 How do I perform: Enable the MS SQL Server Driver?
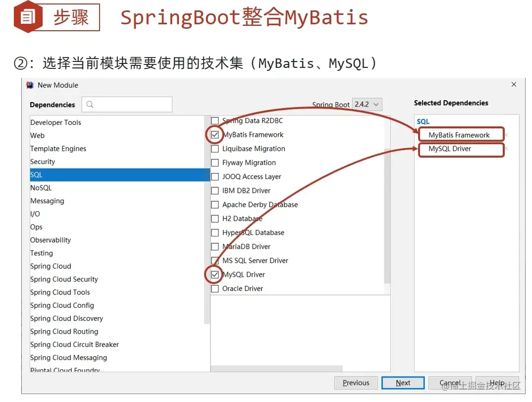215,260
